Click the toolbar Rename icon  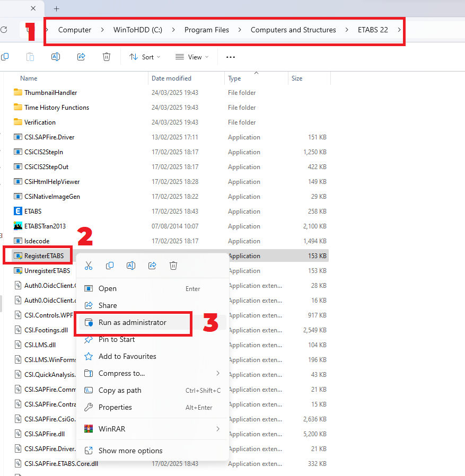click(x=56, y=57)
